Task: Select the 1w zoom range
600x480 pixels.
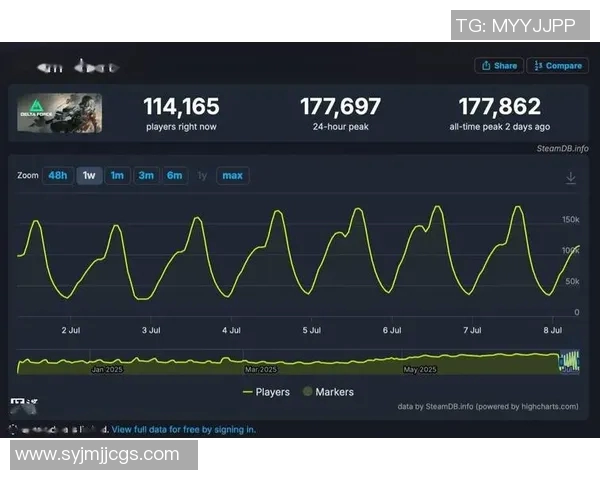Action: click(89, 176)
